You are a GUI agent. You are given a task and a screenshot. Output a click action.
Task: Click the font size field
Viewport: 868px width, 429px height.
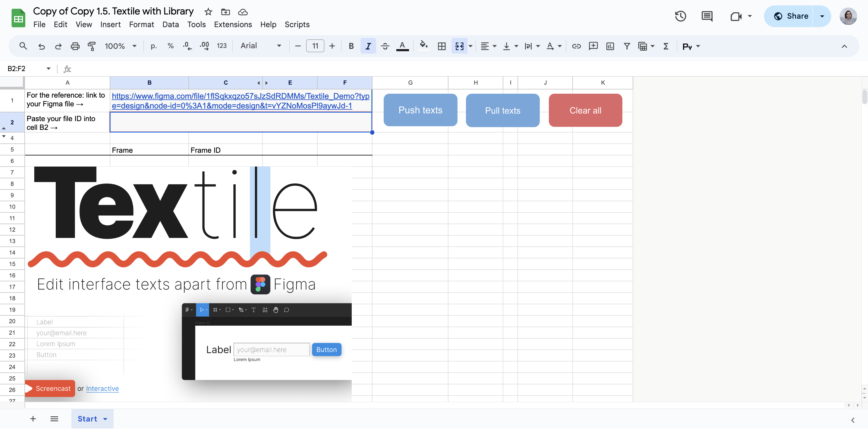(x=315, y=46)
